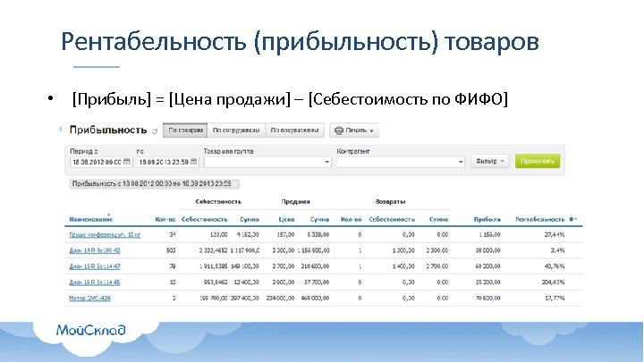The image size is (644, 362).
Task: Switch to the По товарам tab
Action: 185,130
